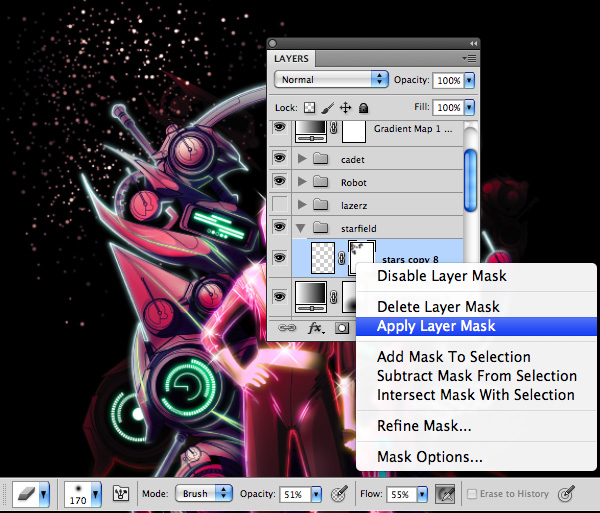This screenshot has width=600, height=513.
Task: Click the stars copy 8 mask link icon
Action: (342, 258)
